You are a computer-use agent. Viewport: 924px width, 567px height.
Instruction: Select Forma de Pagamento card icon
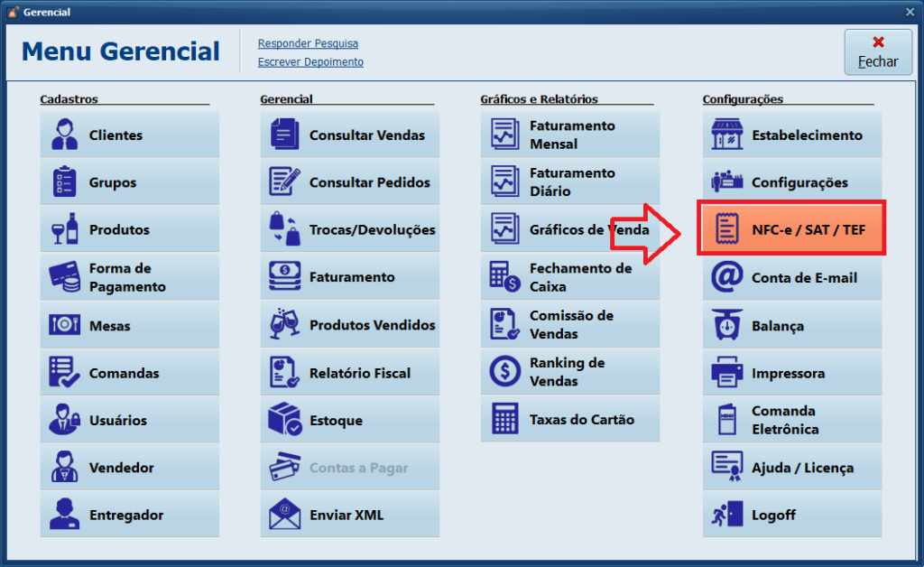click(x=65, y=276)
